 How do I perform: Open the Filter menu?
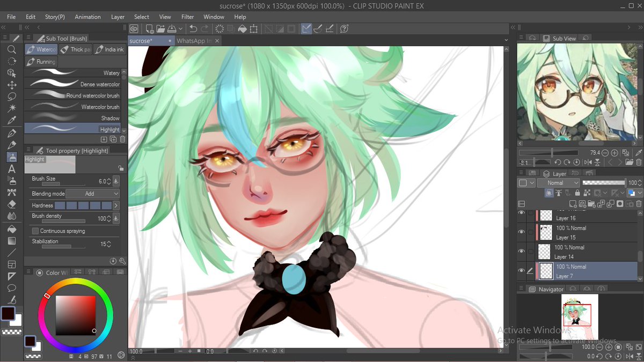(x=188, y=17)
